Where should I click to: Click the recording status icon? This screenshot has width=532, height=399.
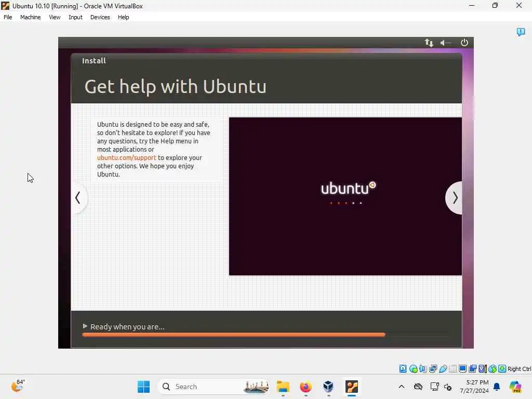(472, 369)
